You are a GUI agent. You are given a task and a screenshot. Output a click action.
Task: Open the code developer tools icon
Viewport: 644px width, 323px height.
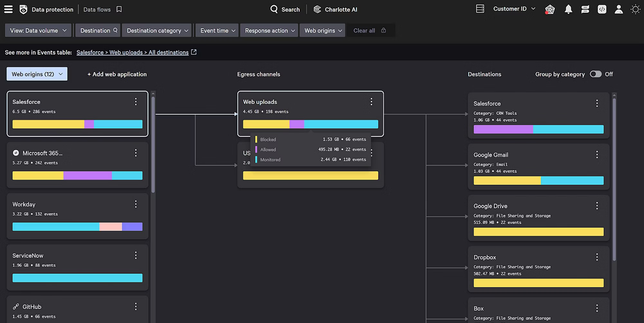click(x=602, y=9)
